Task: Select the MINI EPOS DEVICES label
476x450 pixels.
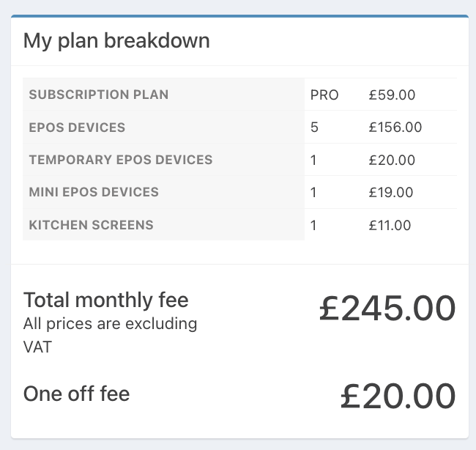Action: coord(94,192)
